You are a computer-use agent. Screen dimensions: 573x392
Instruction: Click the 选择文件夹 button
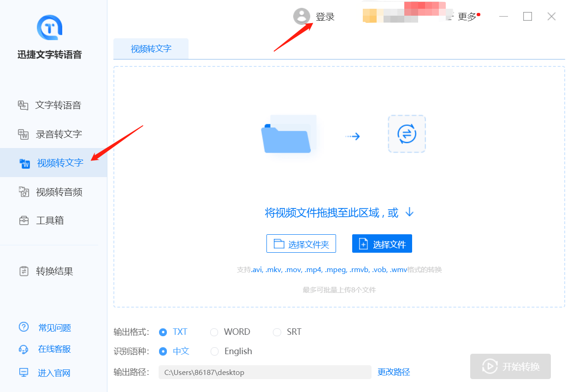pos(301,244)
